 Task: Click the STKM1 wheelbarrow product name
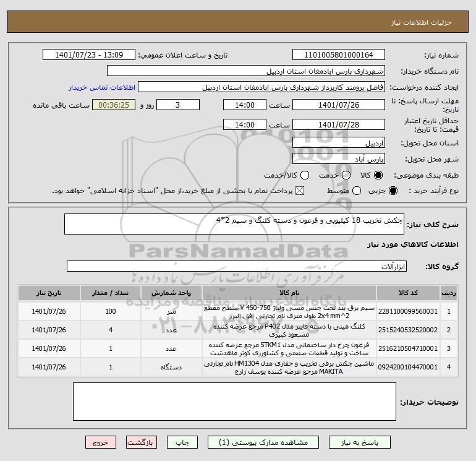click(289, 349)
